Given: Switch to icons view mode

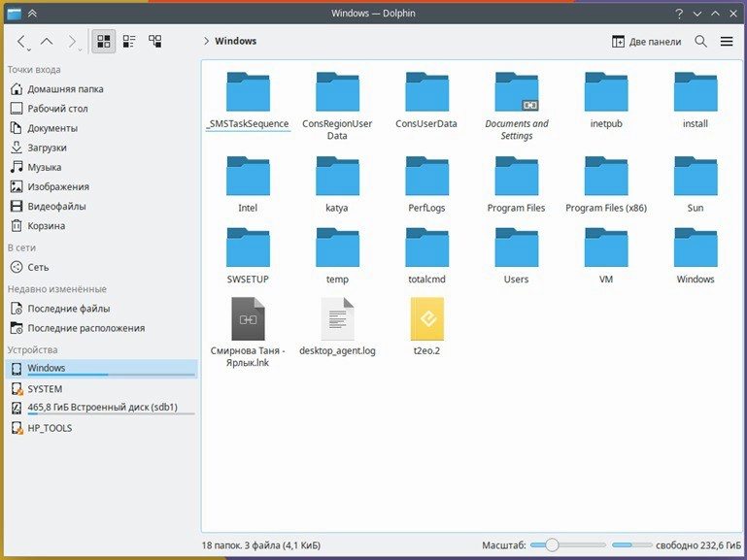Looking at the screenshot, I should (x=103, y=42).
